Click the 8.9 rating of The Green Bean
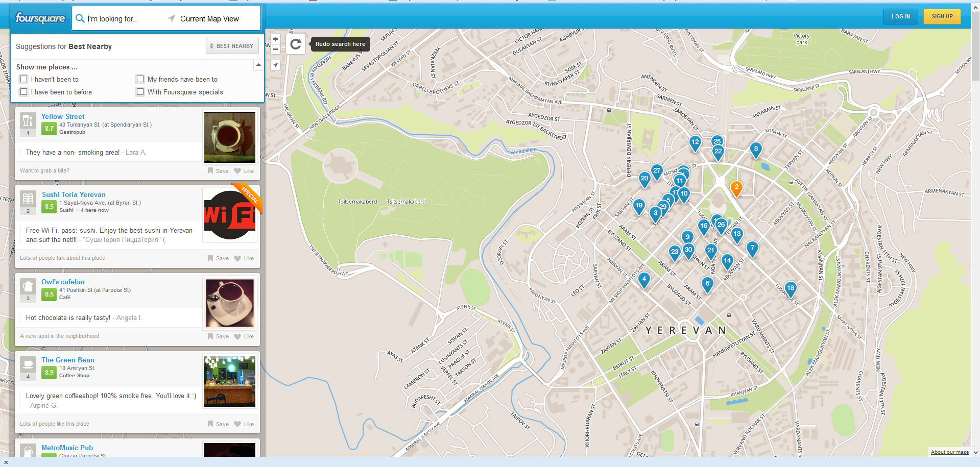 point(49,373)
